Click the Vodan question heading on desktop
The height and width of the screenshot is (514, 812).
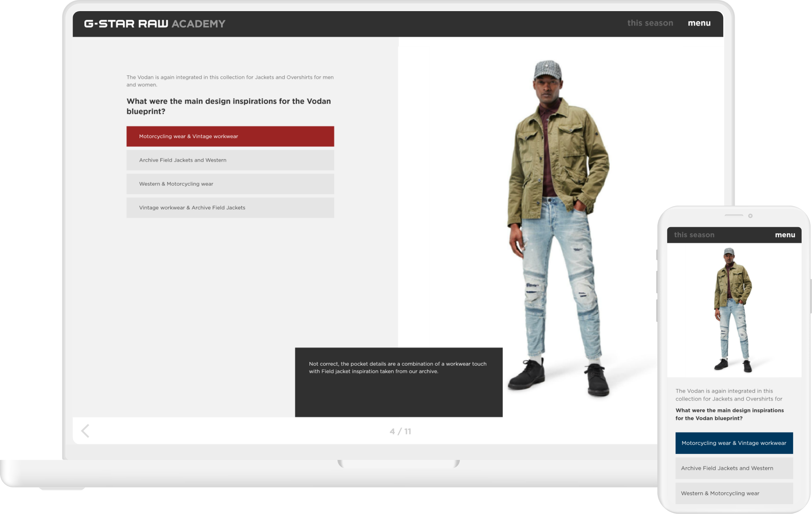[229, 106]
